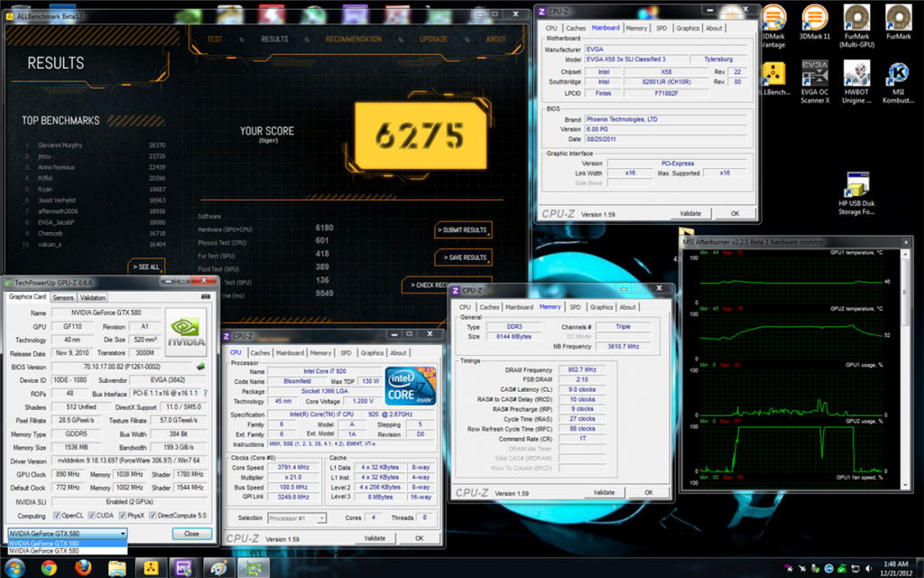Click Validate in CPU-Z mainboard window
The width and height of the screenshot is (924, 578).
(690, 213)
